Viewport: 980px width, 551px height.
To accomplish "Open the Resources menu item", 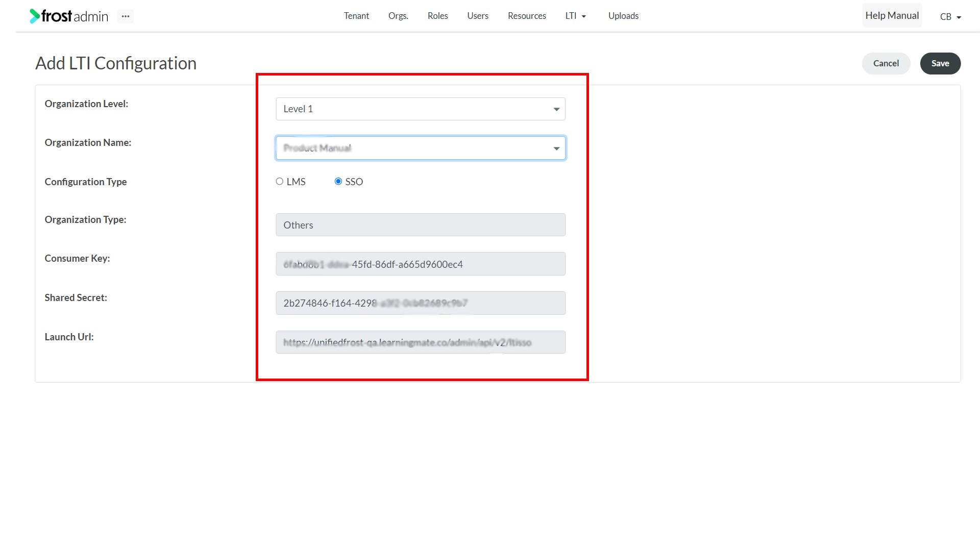I will pyautogui.click(x=527, y=16).
